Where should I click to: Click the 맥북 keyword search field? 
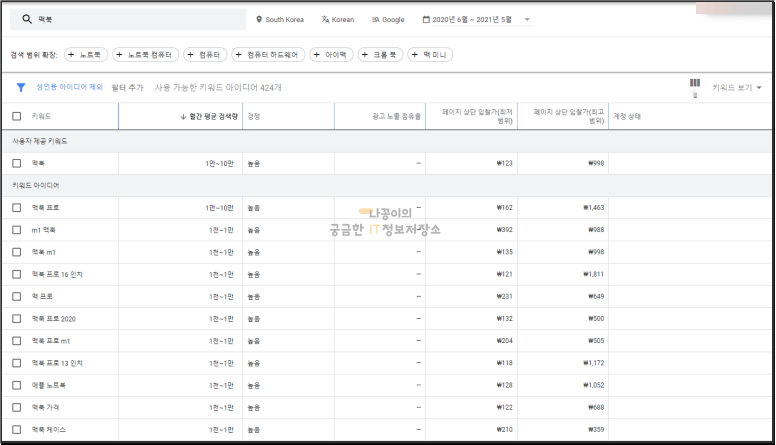click(128, 19)
